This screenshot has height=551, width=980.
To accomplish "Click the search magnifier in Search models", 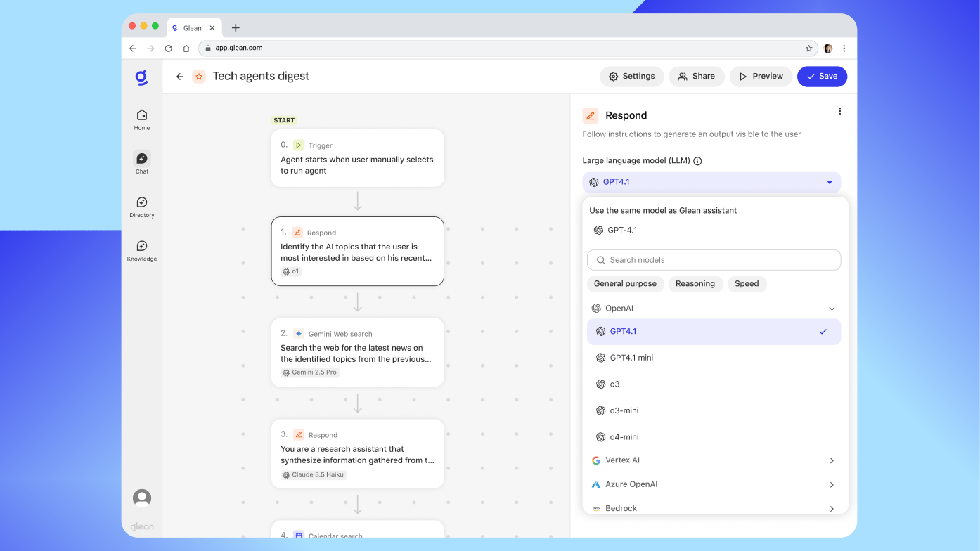I will click(x=601, y=260).
